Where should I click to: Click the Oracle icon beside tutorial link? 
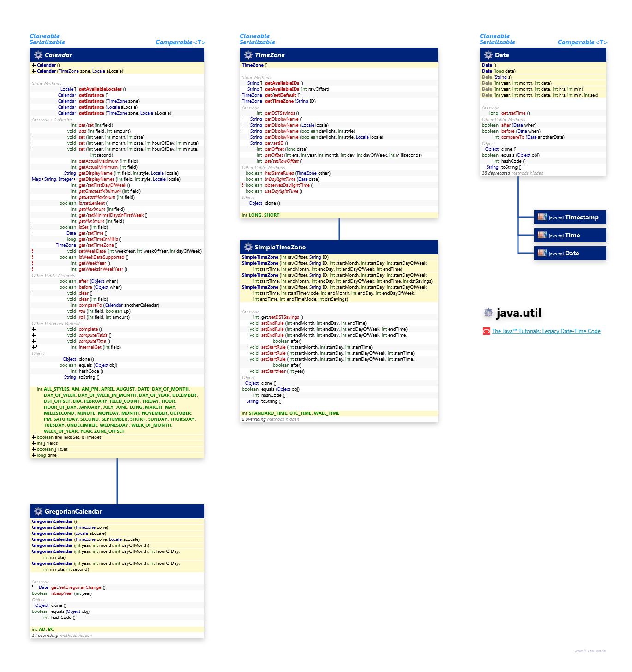coord(486,331)
